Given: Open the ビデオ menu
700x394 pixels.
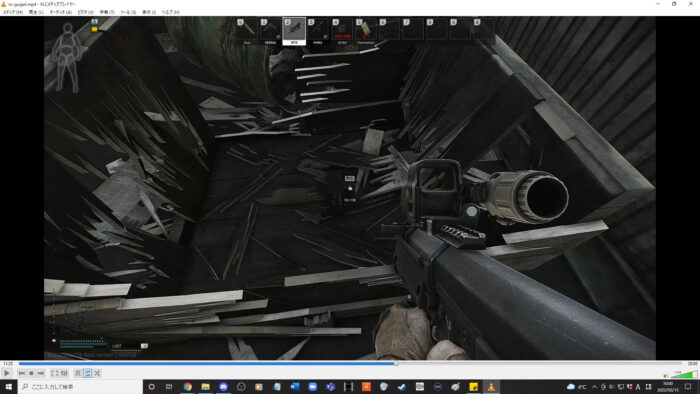Looking at the screenshot, I should 85,12.
